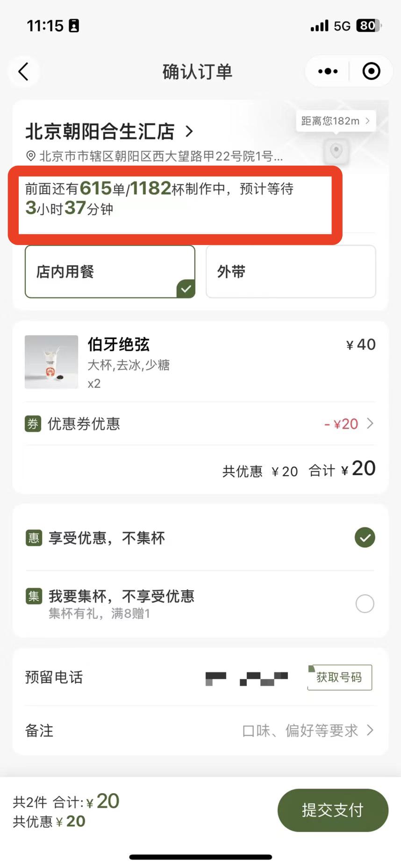The image size is (401, 868).
Task: Submit order with 提交支付 button
Action: (x=333, y=810)
